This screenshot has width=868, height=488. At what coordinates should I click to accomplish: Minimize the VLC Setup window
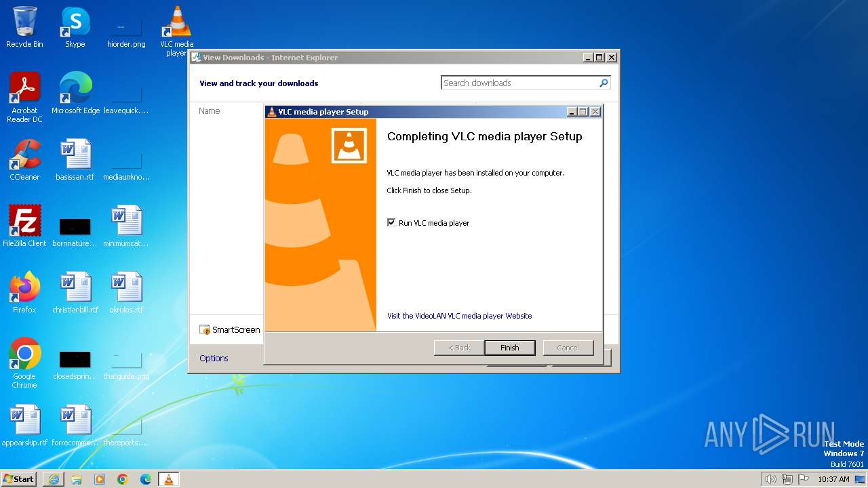[572, 112]
